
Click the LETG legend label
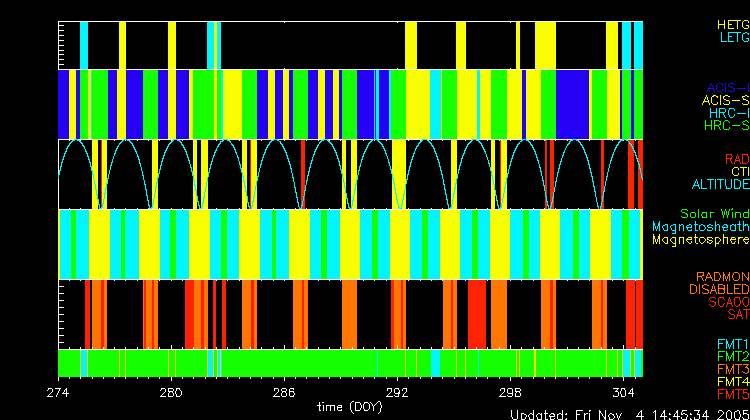[x=733, y=37]
